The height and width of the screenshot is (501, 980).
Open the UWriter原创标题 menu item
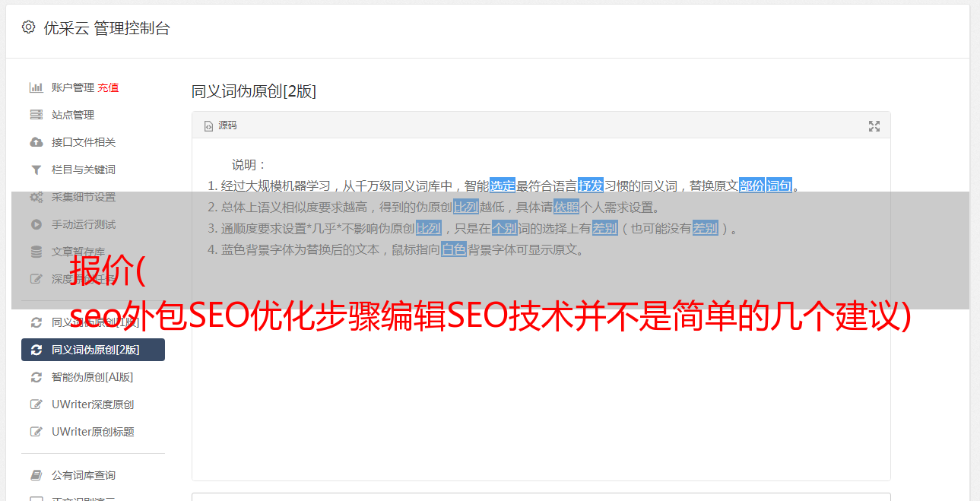pyautogui.click(x=93, y=432)
